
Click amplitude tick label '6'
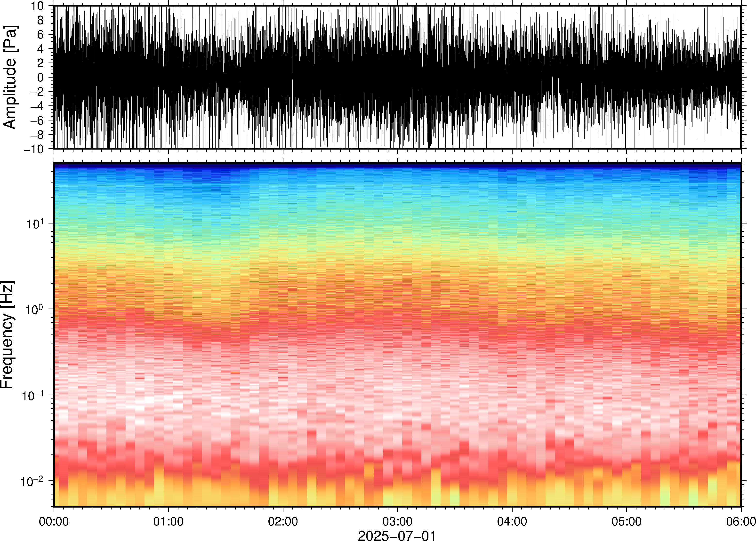tap(41, 35)
